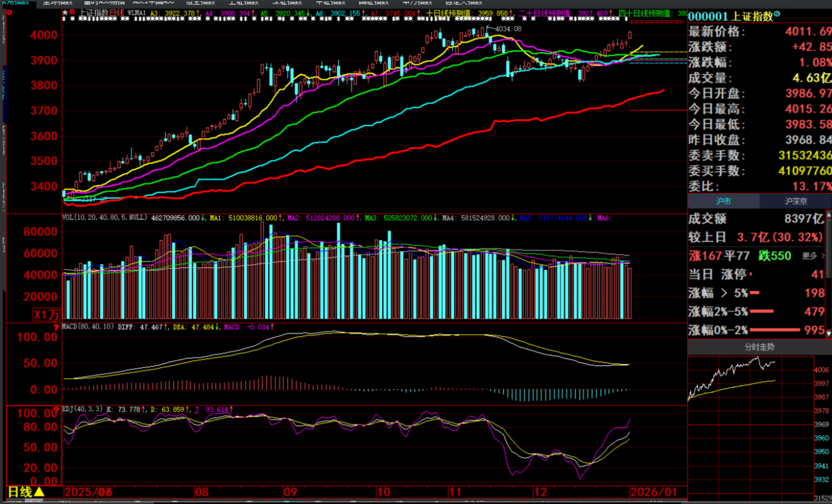Click the white star favorite icon
Screen dimensions: 832x504
[65, 13]
